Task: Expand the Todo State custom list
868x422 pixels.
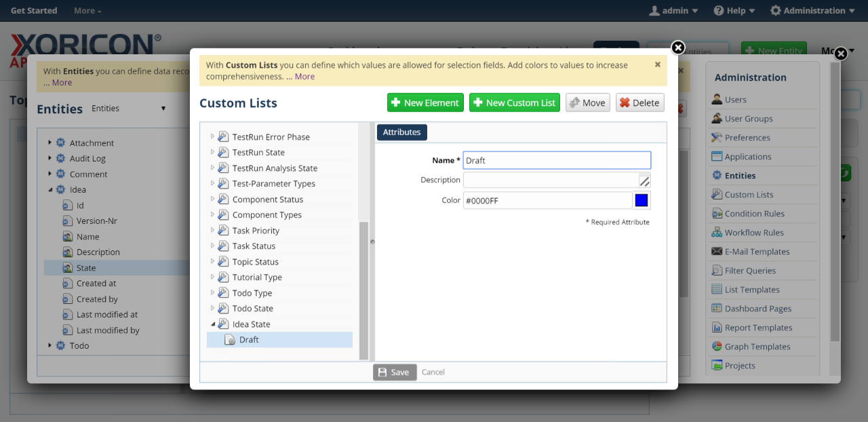Action: 212,309
